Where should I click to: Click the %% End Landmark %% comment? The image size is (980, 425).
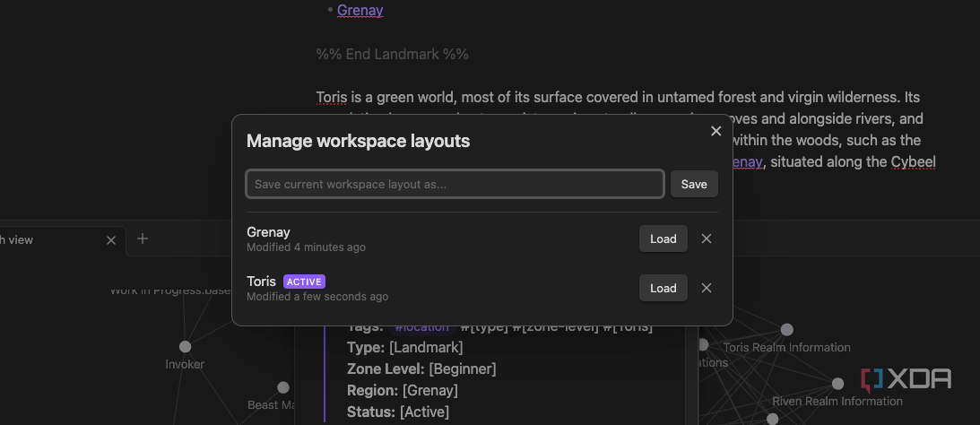(x=393, y=55)
